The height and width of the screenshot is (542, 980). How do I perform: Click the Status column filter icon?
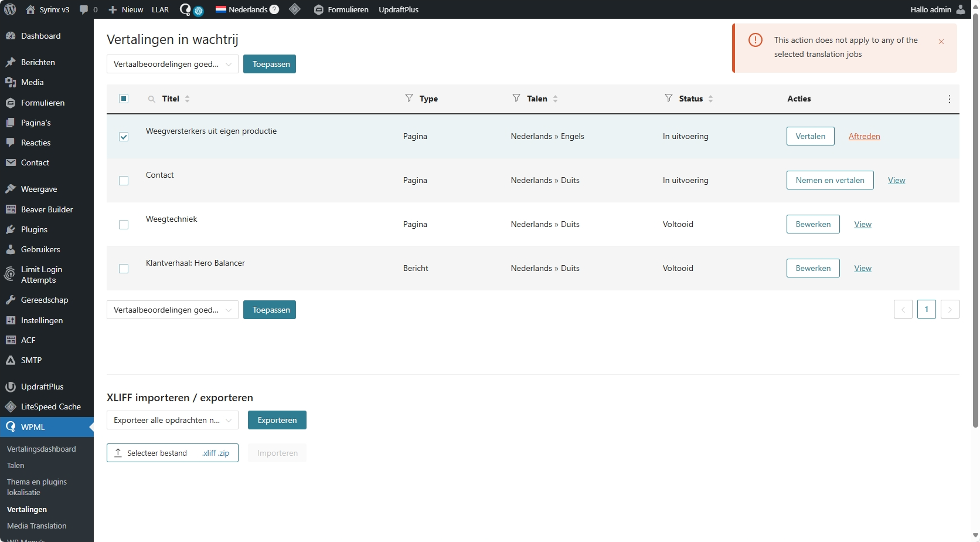pos(669,98)
